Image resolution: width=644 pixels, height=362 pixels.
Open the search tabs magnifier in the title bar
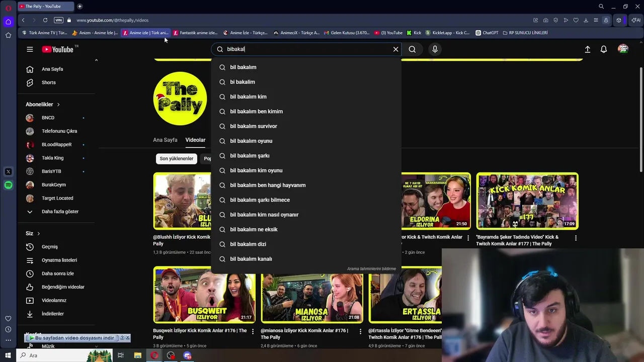601,7
